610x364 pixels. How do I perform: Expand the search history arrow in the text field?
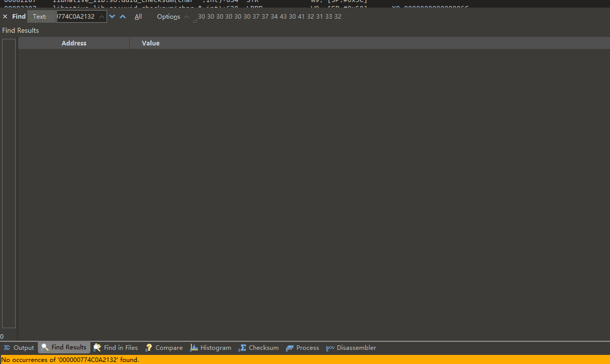click(x=101, y=17)
